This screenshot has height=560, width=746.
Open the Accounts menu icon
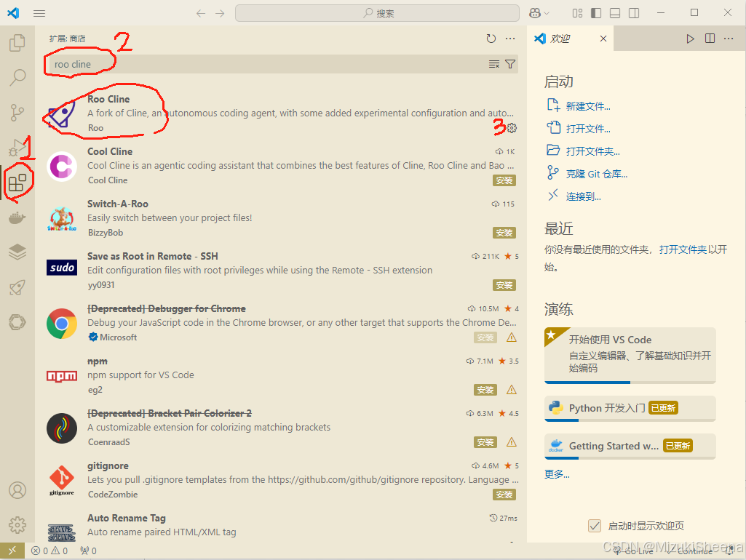[17, 490]
